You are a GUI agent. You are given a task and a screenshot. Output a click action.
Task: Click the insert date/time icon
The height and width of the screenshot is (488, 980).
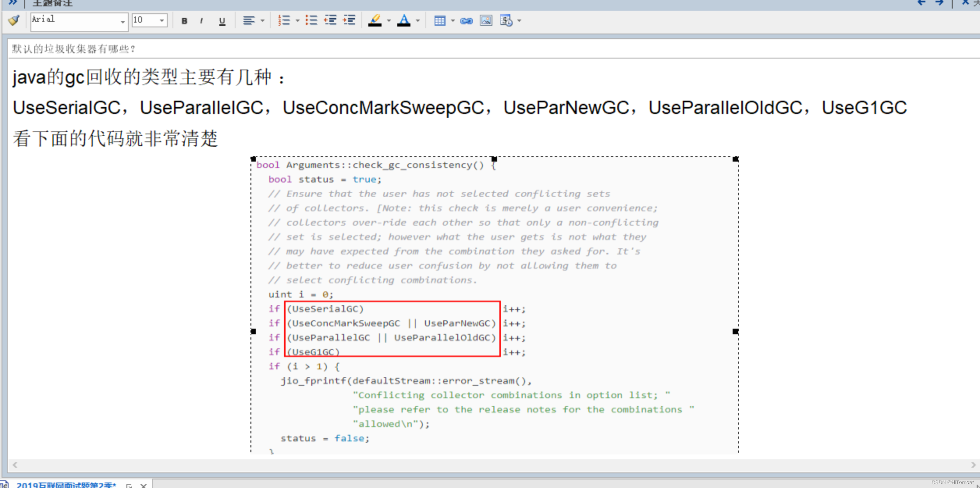[x=506, y=21]
